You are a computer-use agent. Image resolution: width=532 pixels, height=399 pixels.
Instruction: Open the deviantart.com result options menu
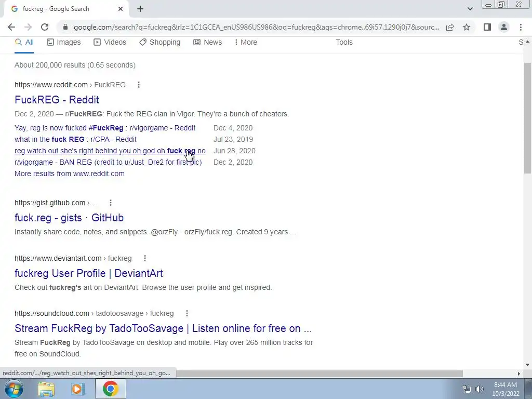[x=145, y=259]
